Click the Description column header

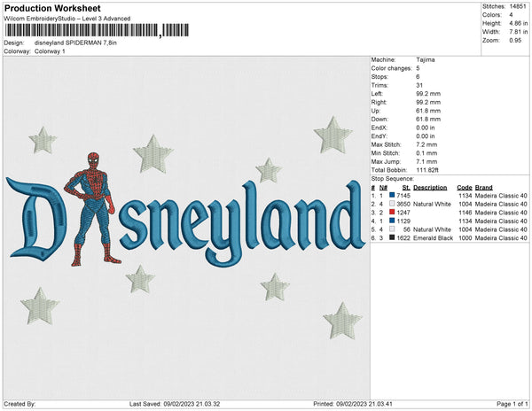(430, 188)
